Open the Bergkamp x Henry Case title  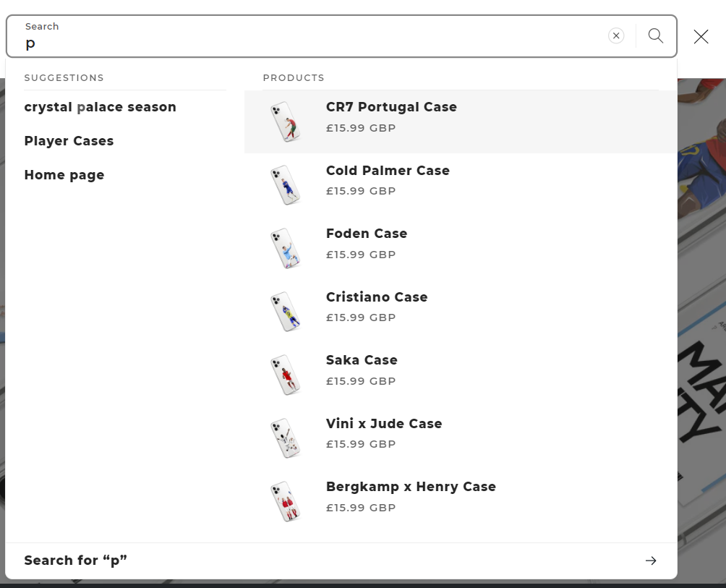(x=411, y=487)
